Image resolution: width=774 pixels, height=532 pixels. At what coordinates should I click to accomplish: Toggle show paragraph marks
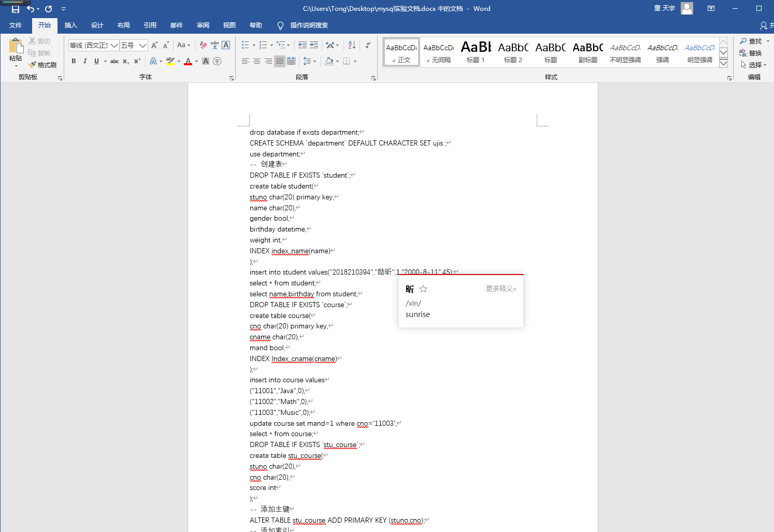(368, 45)
